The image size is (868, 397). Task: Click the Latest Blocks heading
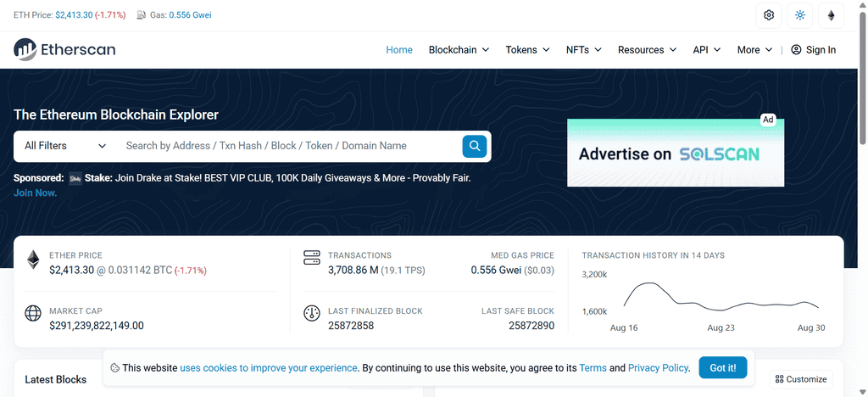55,379
